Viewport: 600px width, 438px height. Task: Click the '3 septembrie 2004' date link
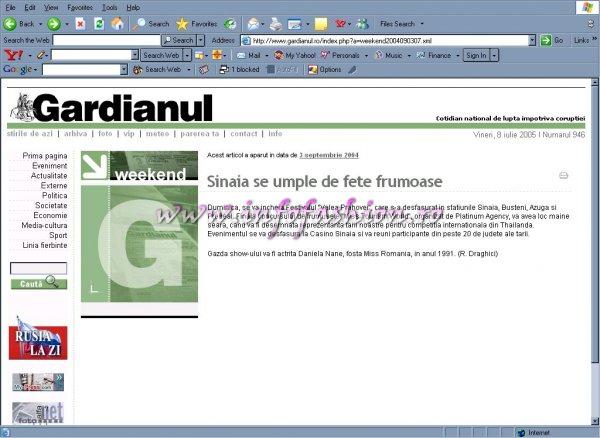click(329, 156)
